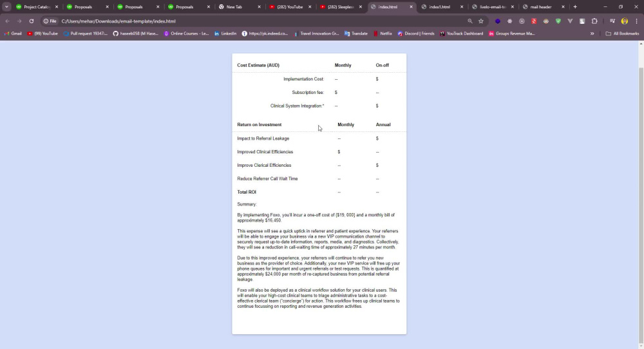Open the pk.indeed.com bookmark

(x=265, y=33)
